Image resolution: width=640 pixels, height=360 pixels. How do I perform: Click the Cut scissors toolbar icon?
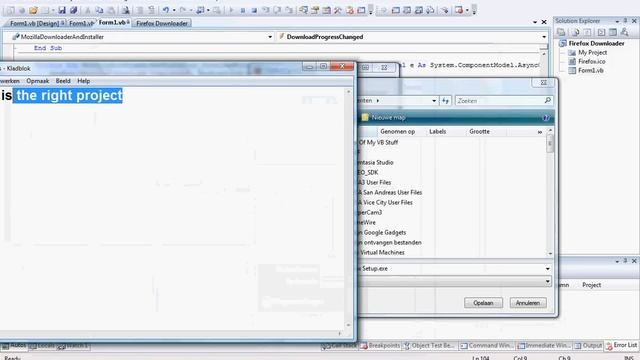(x=87, y=10)
